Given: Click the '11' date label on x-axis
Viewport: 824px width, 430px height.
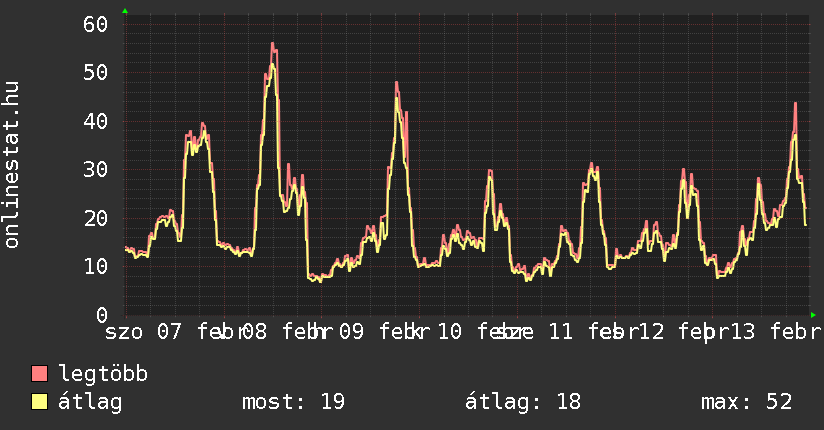Looking at the screenshot, I should pyautogui.click(x=560, y=331).
